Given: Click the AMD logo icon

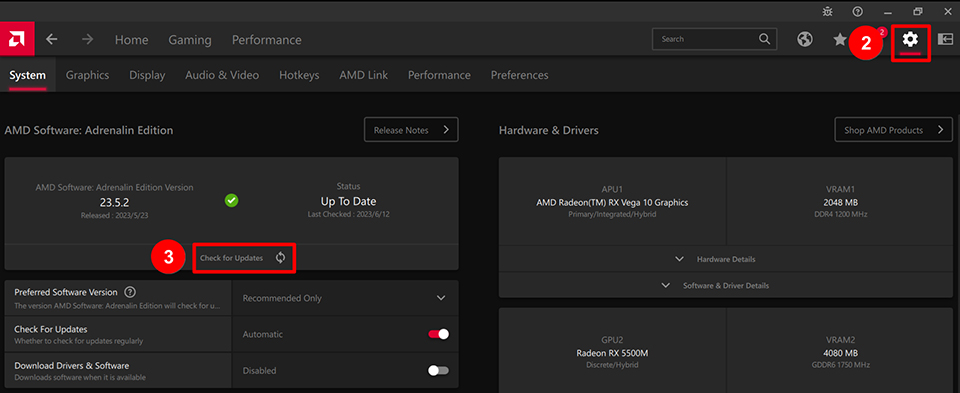Looking at the screenshot, I should pos(17,39).
